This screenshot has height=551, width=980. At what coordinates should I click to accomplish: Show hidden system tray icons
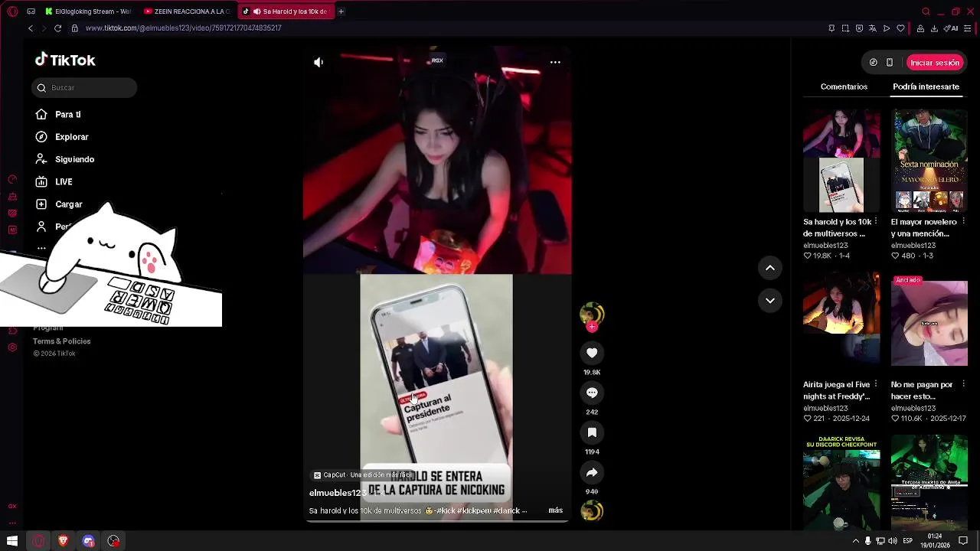point(855,541)
